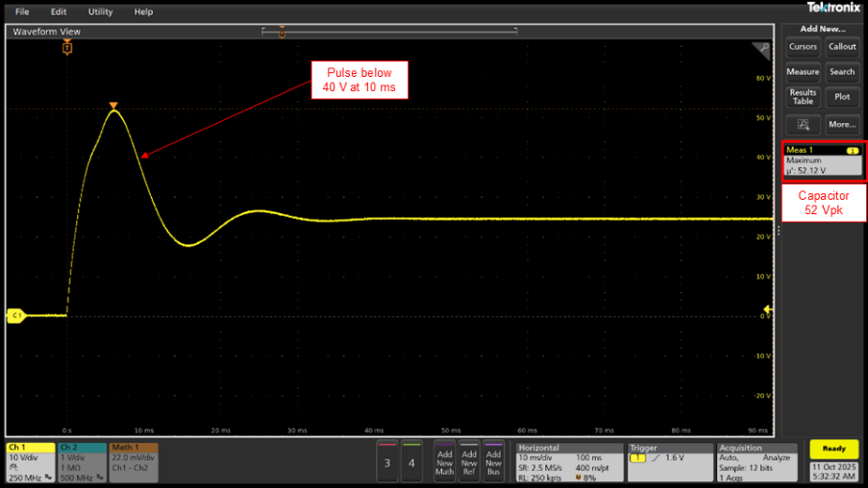Click the Cursors button
This screenshot has width=868, height=488.
point(803,47)
